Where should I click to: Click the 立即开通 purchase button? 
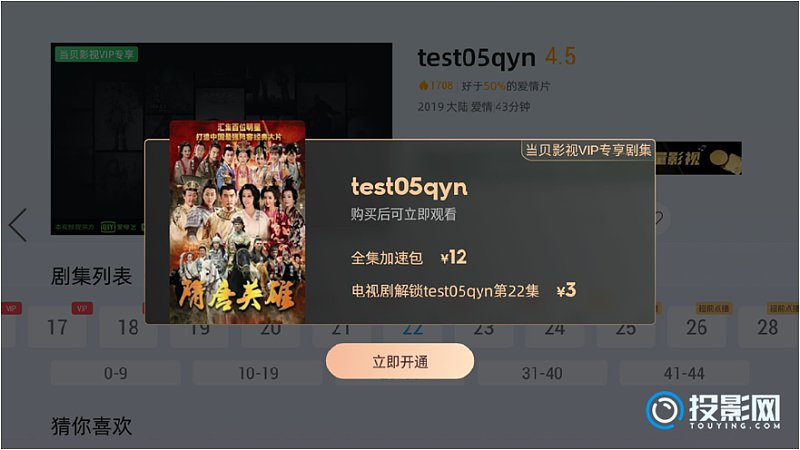tap(400, 361)
